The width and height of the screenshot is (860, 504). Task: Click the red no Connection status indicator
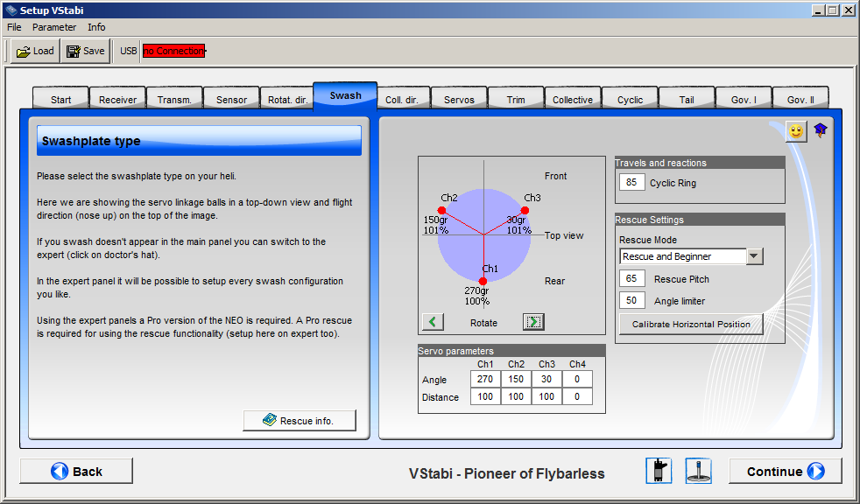coord(174,51)
